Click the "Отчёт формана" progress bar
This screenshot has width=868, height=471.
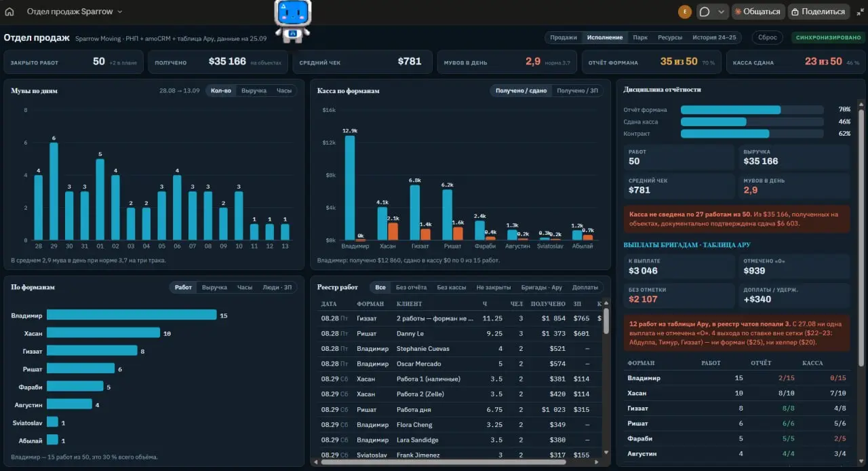pyautogui.click(x=752, y=110)
